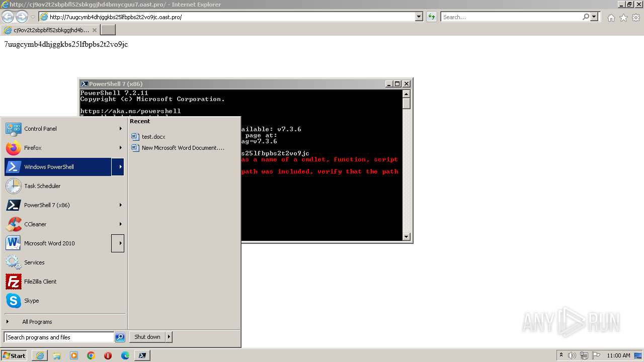Click the FileZilla icon
644x362 pixels.
pos(13,282)
